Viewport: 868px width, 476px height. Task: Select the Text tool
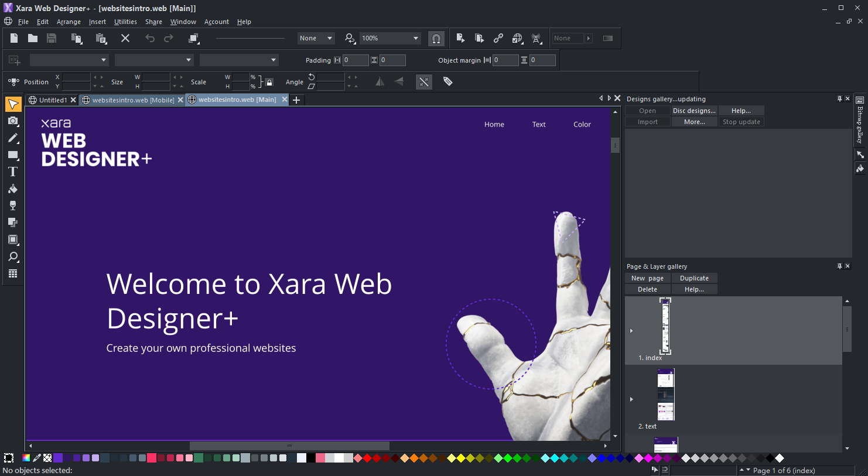click(x=13, y=172)
